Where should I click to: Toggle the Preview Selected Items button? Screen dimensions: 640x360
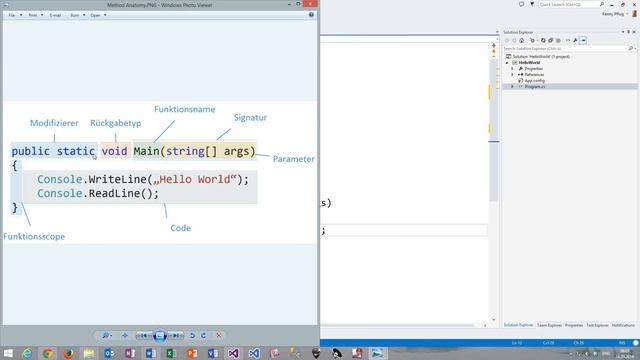click(x=583, y=40)
